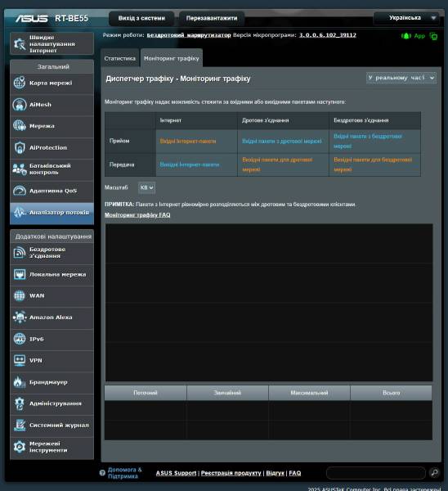Click the Всього column header
This screenshot has height=491, width=448.
[x=391, y=393]
